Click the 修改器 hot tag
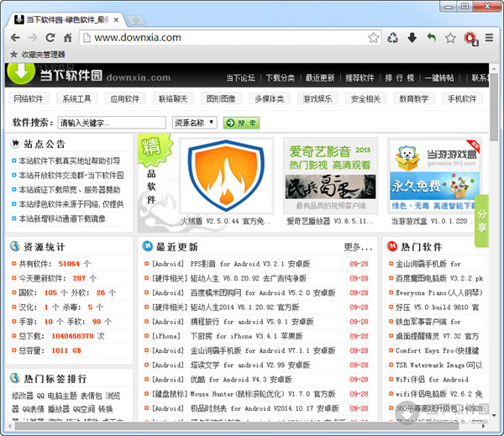Screen dimensions: 504x436 pos(23,396)
